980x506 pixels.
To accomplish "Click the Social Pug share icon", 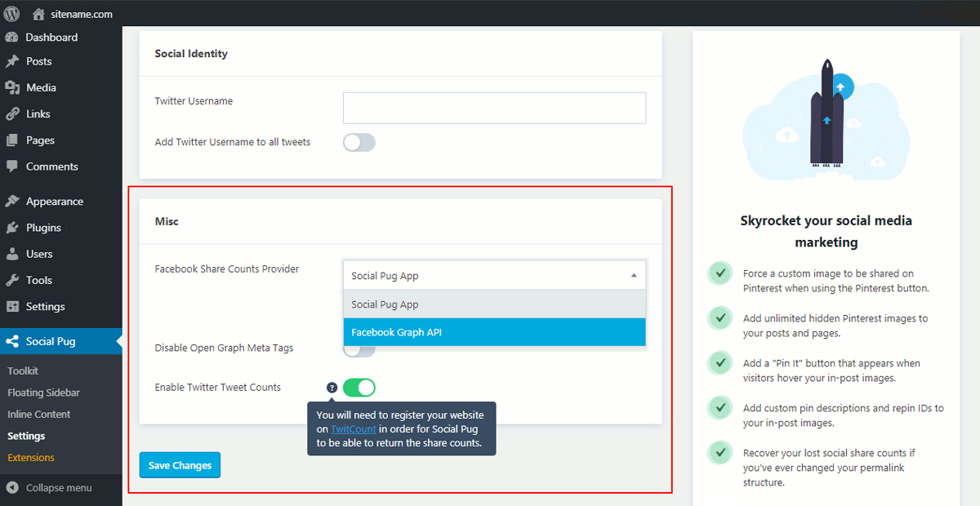I will click(x=11, y=341).
